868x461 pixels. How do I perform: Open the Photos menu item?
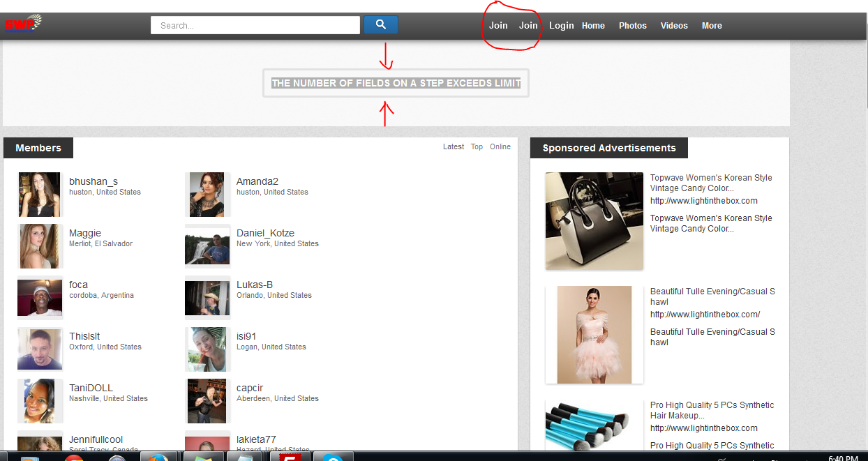coord(632,26)
